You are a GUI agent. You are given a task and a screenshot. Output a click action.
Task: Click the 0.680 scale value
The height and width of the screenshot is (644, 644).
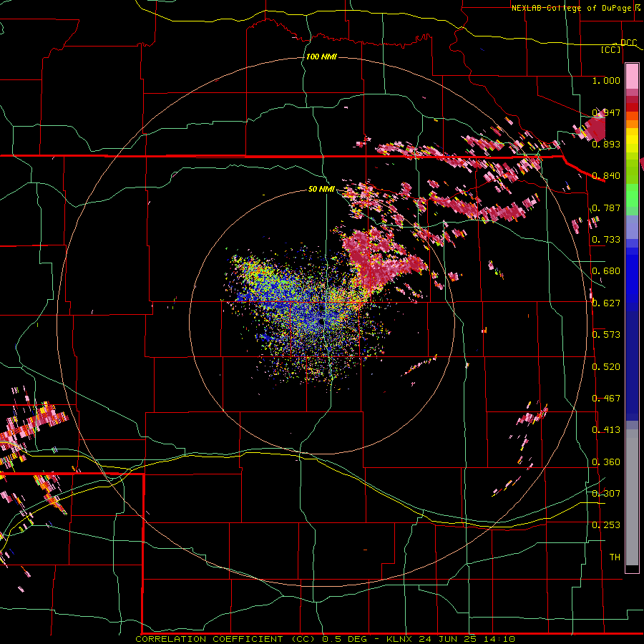pyautogui.click(x=606, y=271)
